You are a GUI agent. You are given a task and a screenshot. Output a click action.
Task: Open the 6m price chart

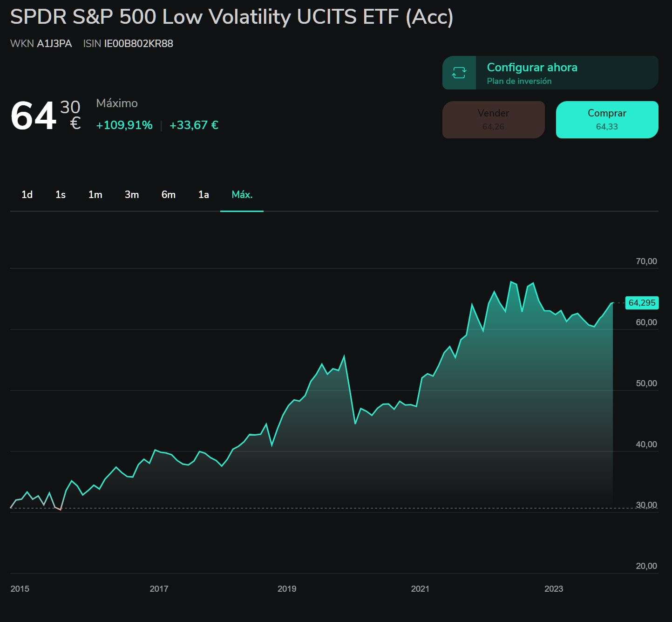tap(168, 195)
